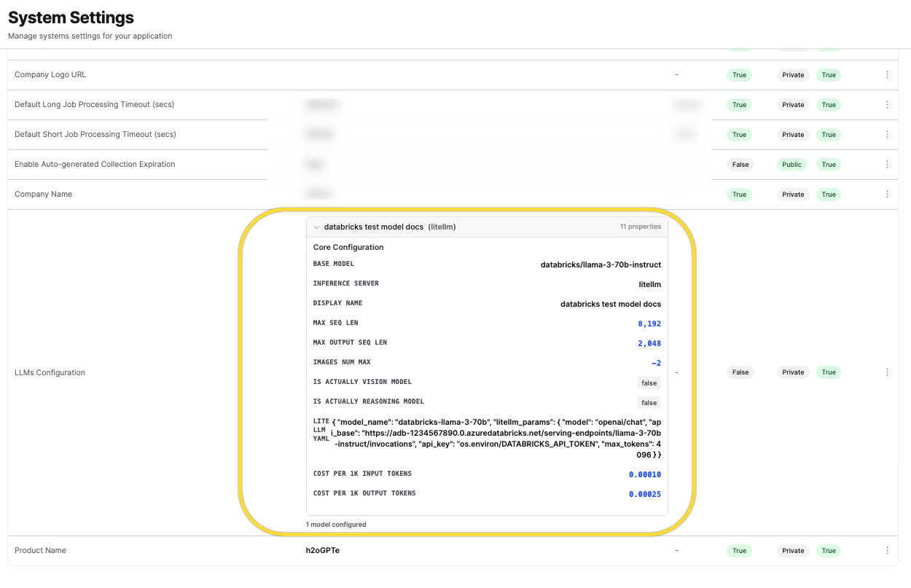Click the false badge for Is Actually Vision Model
This screenshot has width=911, height=588.
(x=649, y=383)
